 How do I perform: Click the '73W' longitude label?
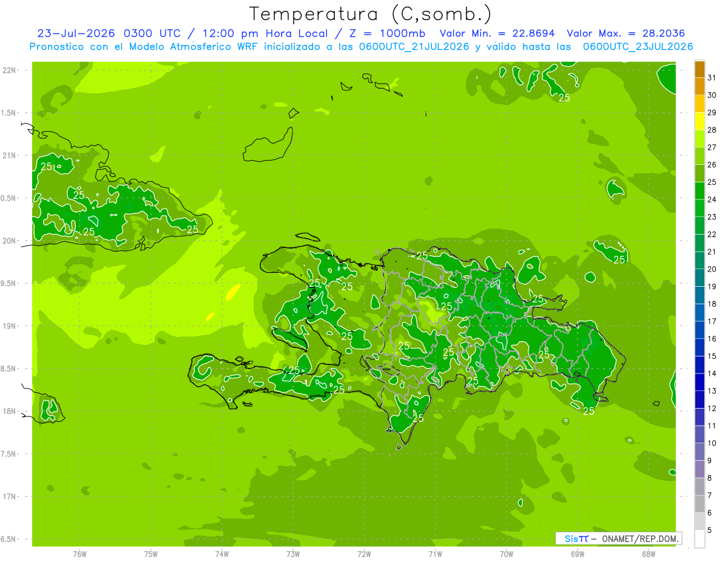click(x=292, y=554)
